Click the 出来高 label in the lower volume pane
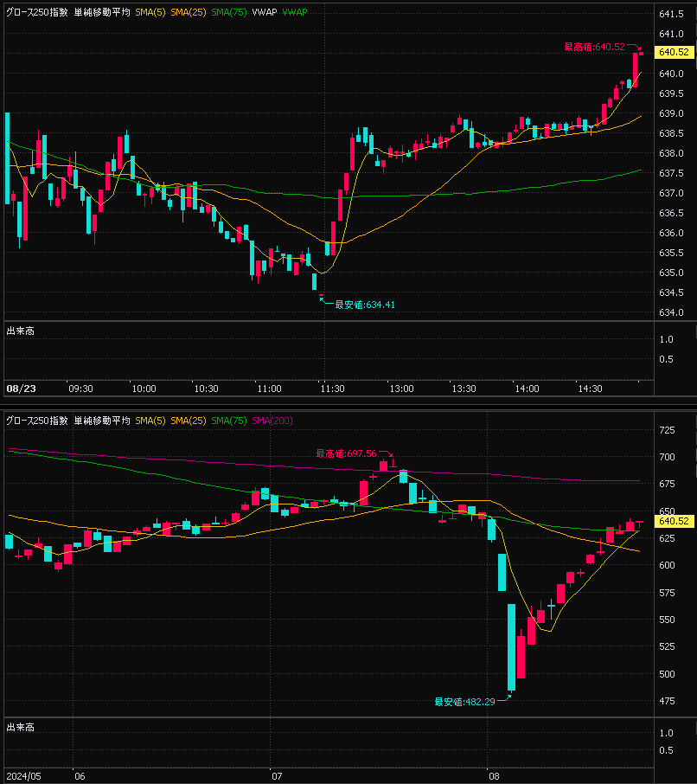Image resolution: width=697 pixels, height=784 pixels. click(x=21, y=728)
